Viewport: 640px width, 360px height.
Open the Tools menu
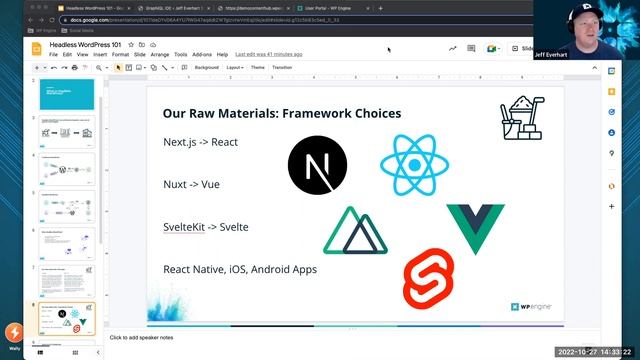(180, 54)
